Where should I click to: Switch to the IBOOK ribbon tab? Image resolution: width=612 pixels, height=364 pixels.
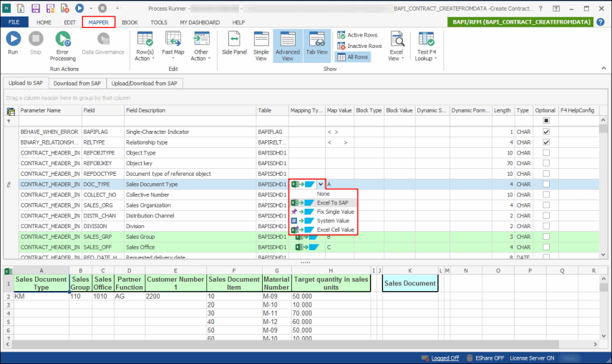click(130, 23)
